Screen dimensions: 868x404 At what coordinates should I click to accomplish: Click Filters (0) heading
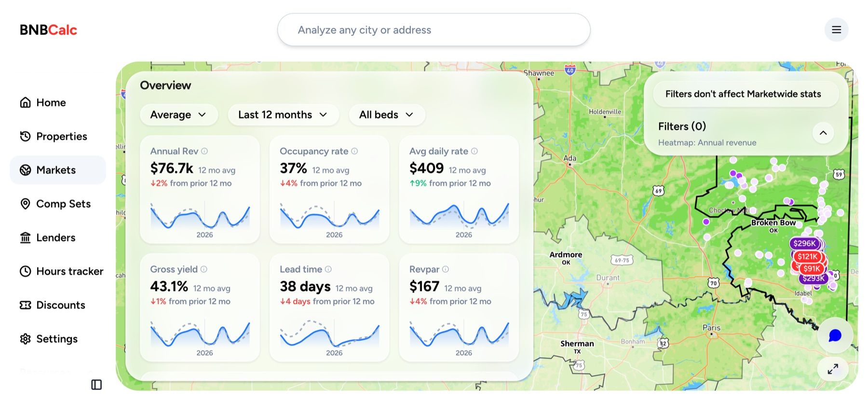[x=682, y=126]
